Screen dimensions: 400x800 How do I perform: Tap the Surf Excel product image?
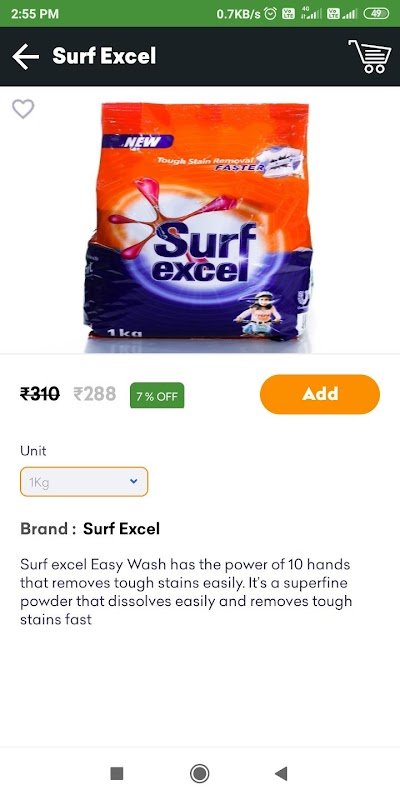pos(198,221)
